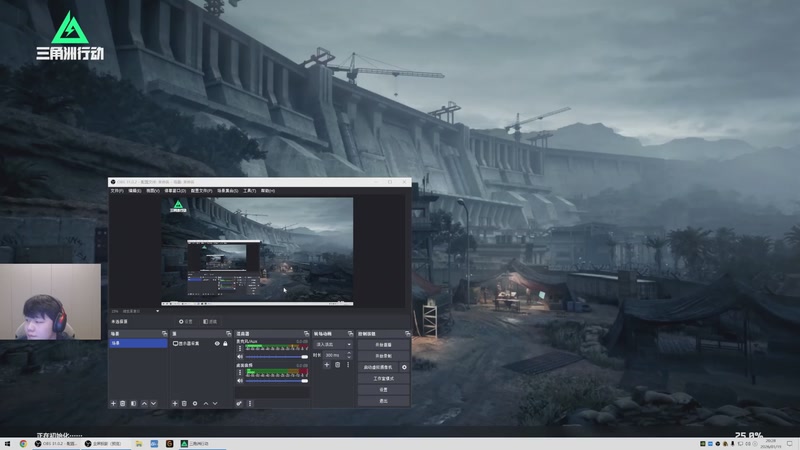
Task: Open microphone/Aux channel options dots
Action: (x=240, y=348)
